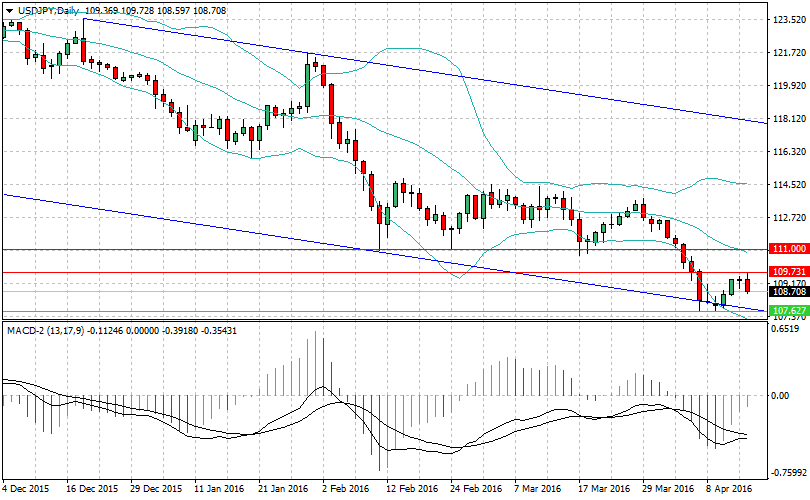The width and height of the screenshot is (810, 500).
Task: Click the 17 Mar 2016 date label
Action: tap(604, 489)
